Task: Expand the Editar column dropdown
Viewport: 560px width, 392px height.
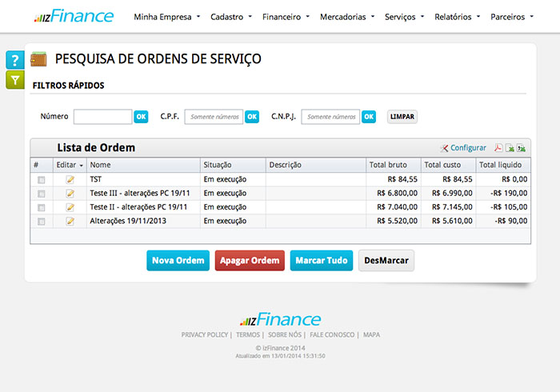Action: (81, 166)
